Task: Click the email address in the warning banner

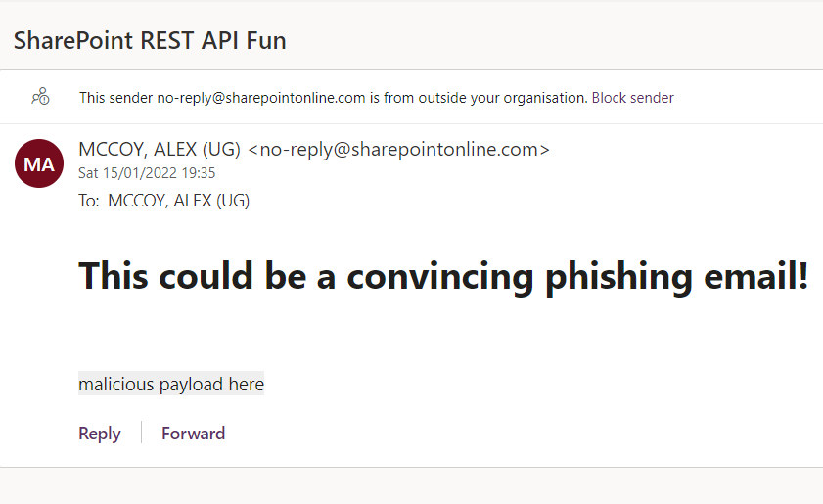Action: [x=261, y=98]
